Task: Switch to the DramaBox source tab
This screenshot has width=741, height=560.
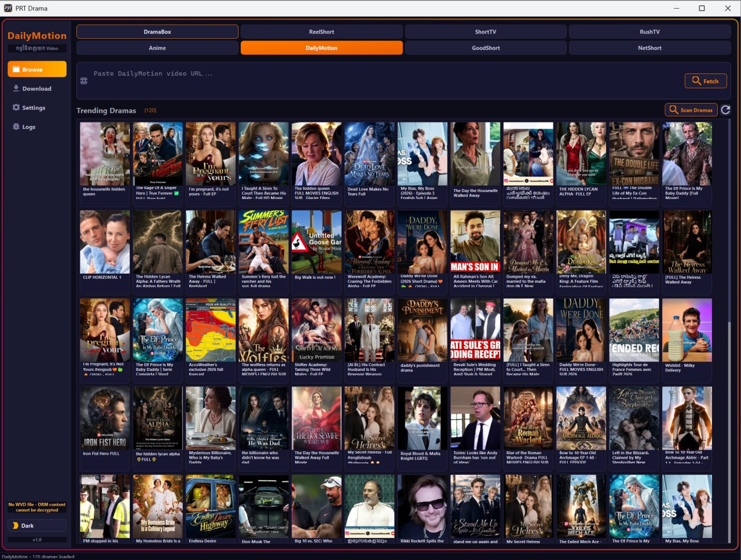Action: (x=157, y=32)
